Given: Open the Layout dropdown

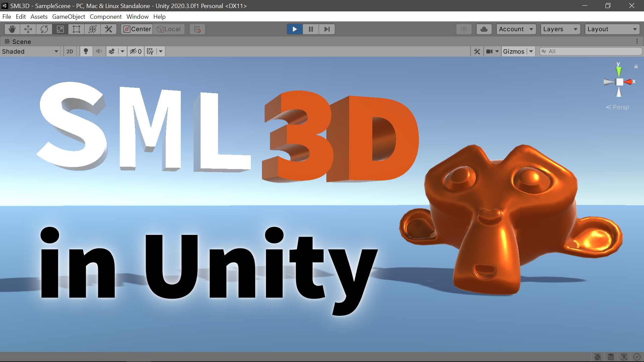Looking at the screenshot, I should click(x=612, y=29).
